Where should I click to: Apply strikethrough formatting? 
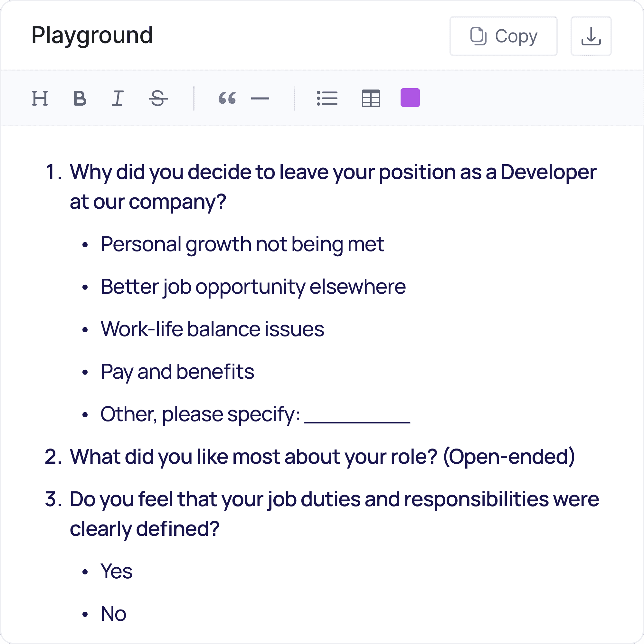[x=157, y=98]
